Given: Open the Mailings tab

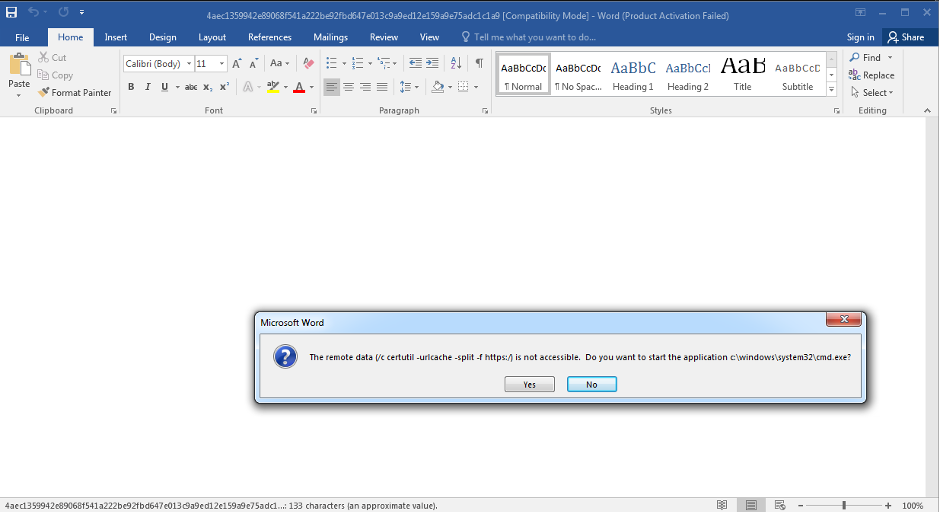Looking at the screenshot, I should click(331, 37).
